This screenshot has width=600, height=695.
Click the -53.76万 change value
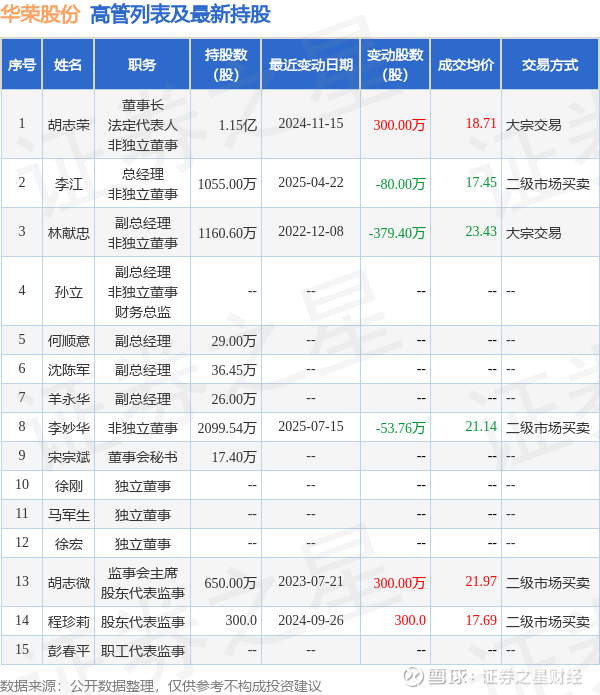point(400,428)
